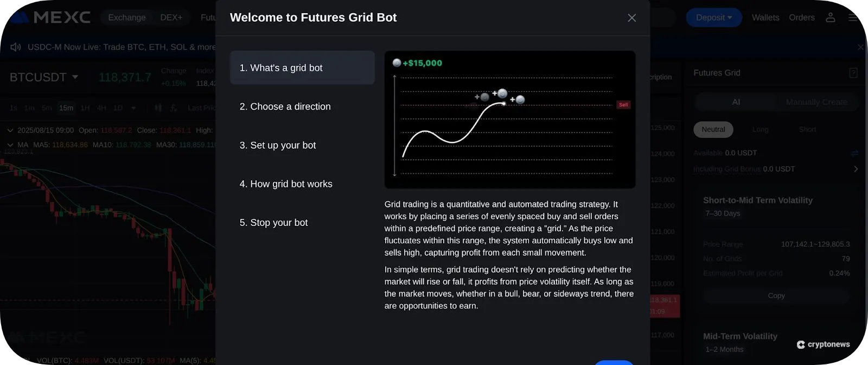Open the user profile icon in the header
Viewport: 868px width, 365px height.
(829, 17)
